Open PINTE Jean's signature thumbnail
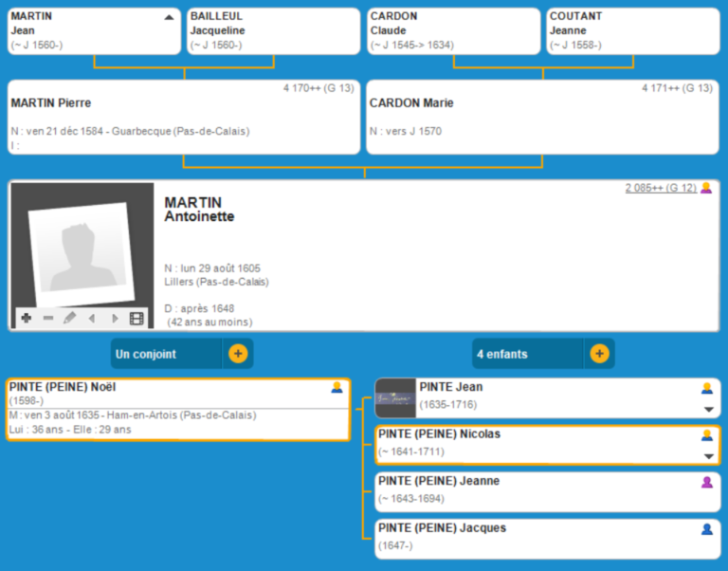The height and width of the screenshot is (571, 728). pos(395,398)
